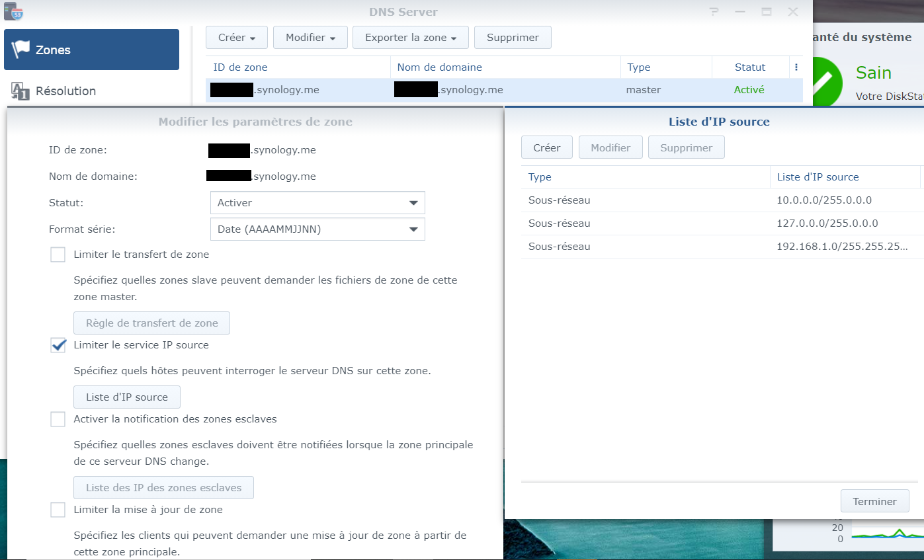Click the Supprimer button in zone toolbar

click(x=513, y=38)
